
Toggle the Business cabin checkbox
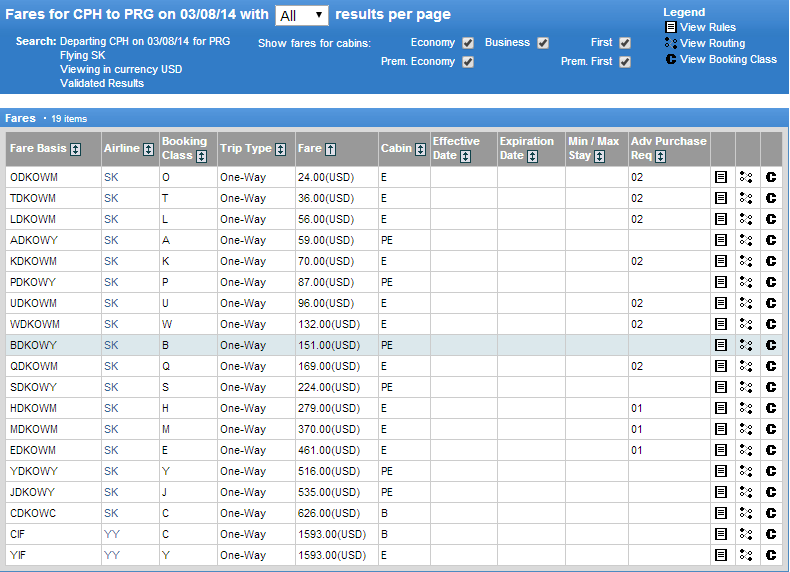click(x=543, y=43)
